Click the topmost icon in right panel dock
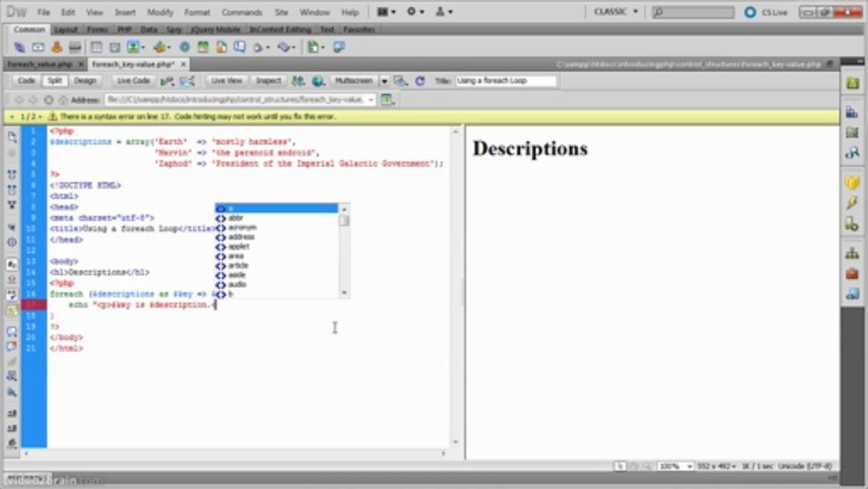Screen dimensions: 868x489 pyautogui.click(x=852, y=83)
